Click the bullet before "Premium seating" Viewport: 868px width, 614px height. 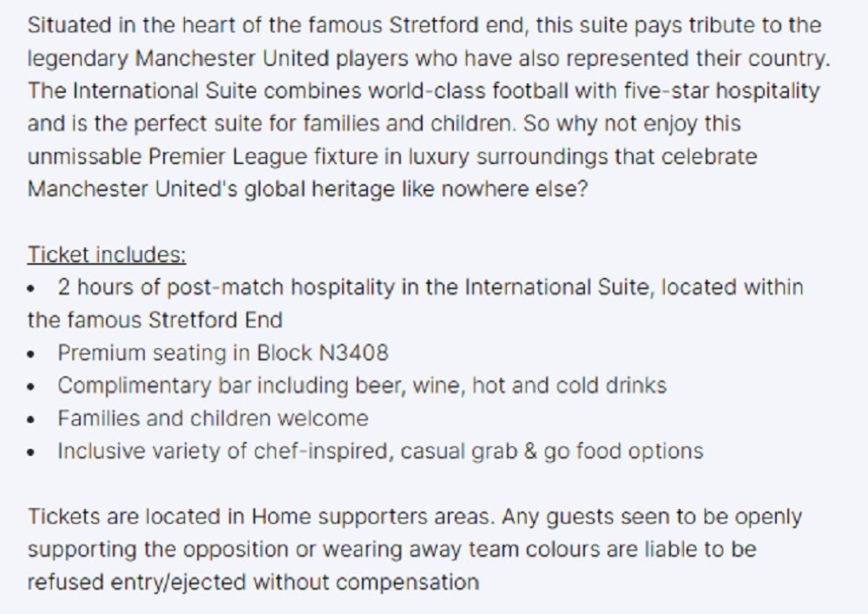pyautogui.click(x=32, y=353)
